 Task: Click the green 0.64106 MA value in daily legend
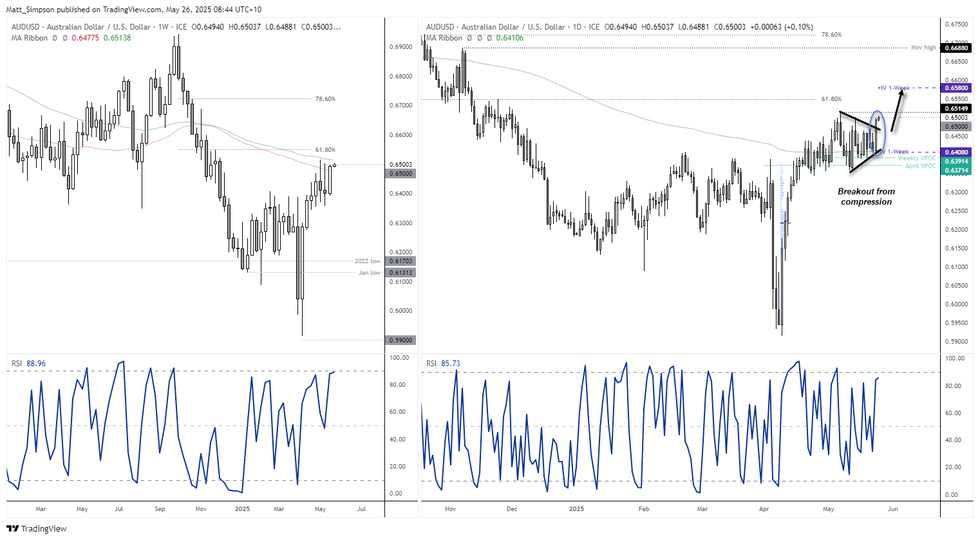click(x=509, y=38)
